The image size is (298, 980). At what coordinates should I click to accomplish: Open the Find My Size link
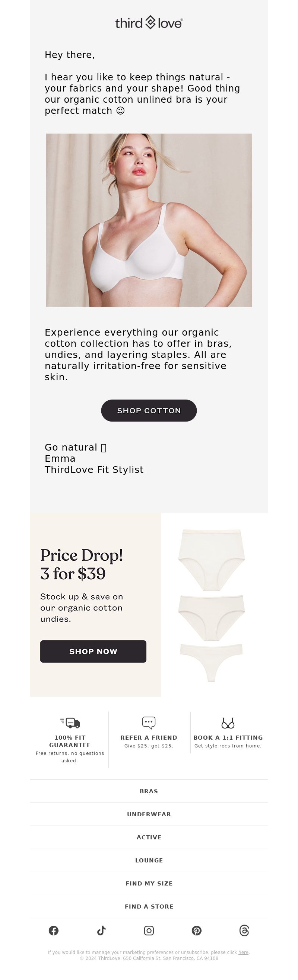149,883
